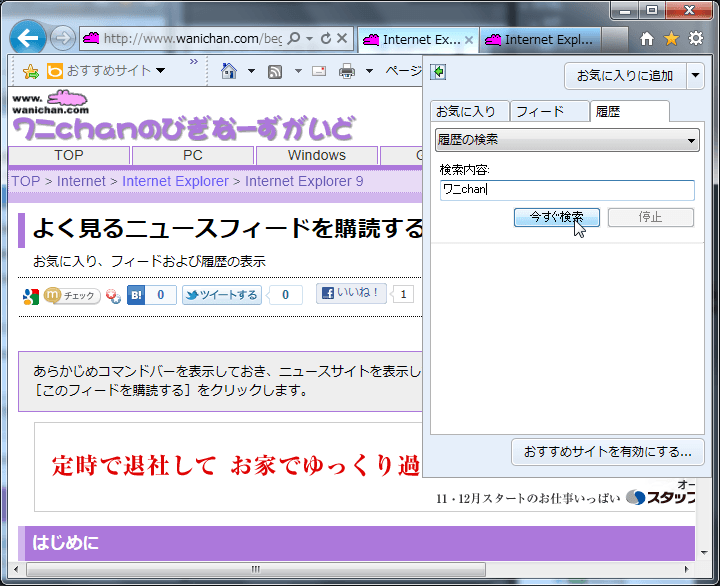Click the Google bookmark share icon
The height and width of the screenshot is (586, 720).
click(31, 296)
